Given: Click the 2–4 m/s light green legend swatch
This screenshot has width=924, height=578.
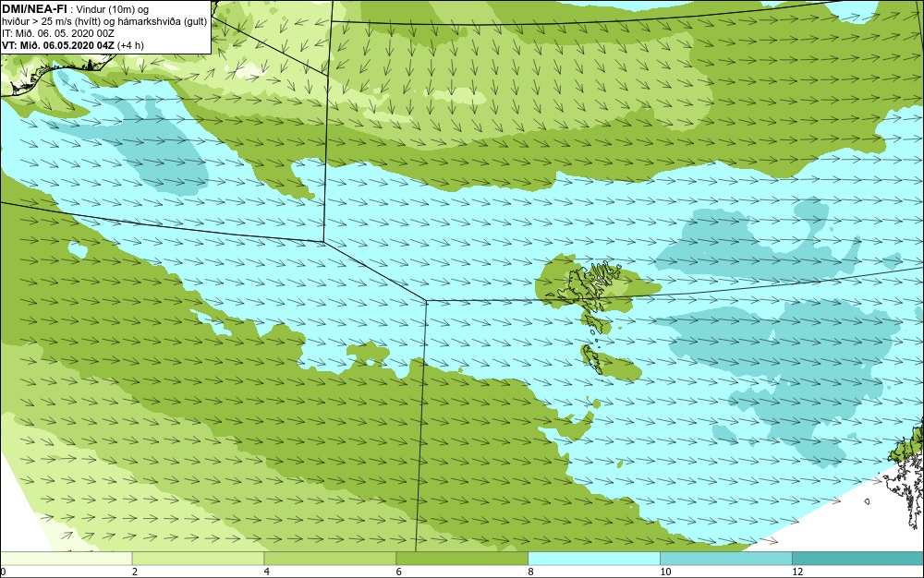Looking at the screenshot, I should 198,558.
